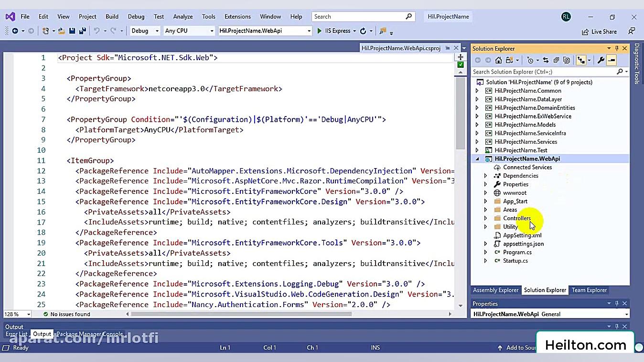Toggle Preview Selected Items in Solution Explorer
Screen dimensions: 644x362
coord(612,60)
